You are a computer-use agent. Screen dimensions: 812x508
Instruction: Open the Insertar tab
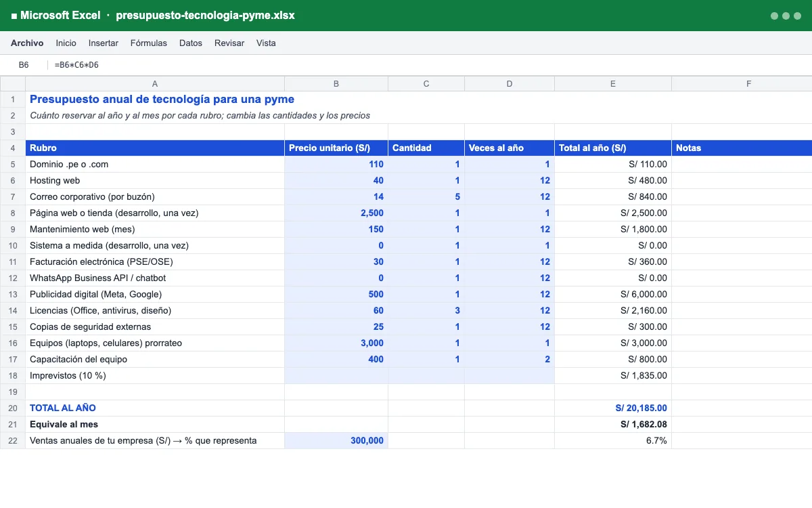(104, 43)
